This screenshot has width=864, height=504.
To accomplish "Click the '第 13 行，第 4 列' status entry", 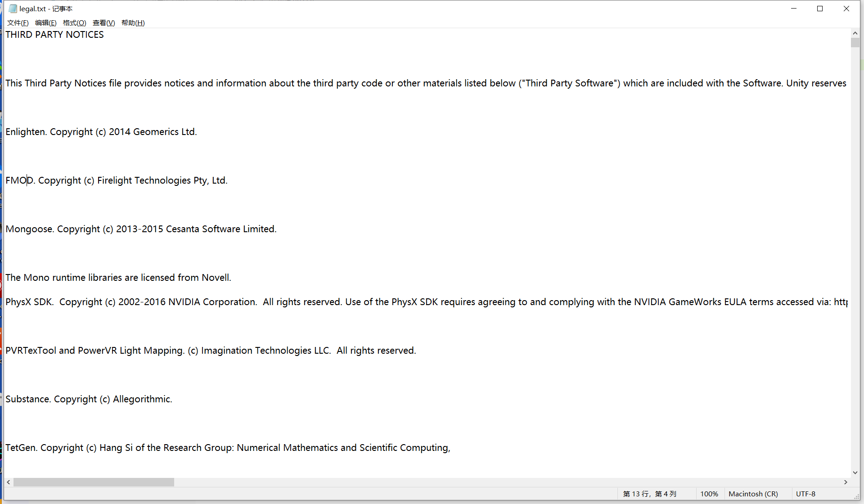I will 649,494.
